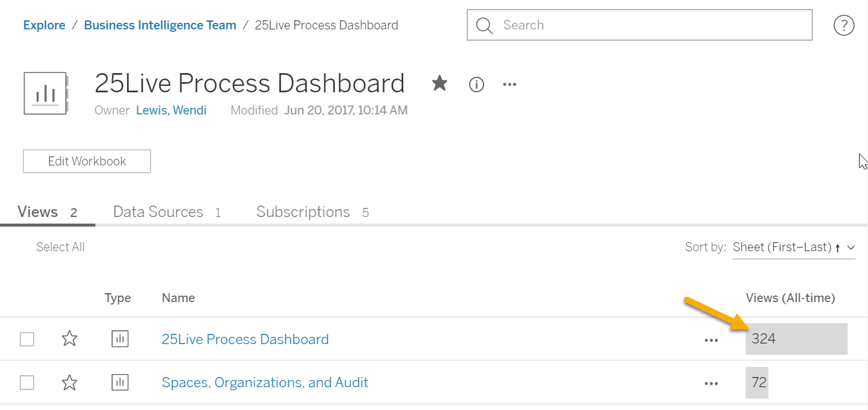Go to the Explore breadcrumb link
The width and height of the screenshot is (868, 410).
44,25
